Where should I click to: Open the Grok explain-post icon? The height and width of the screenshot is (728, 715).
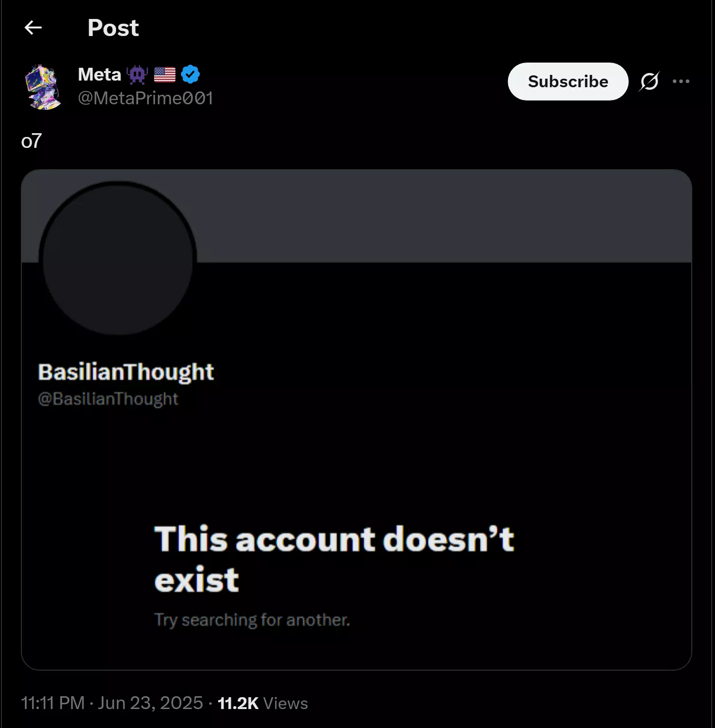point(649,82)
